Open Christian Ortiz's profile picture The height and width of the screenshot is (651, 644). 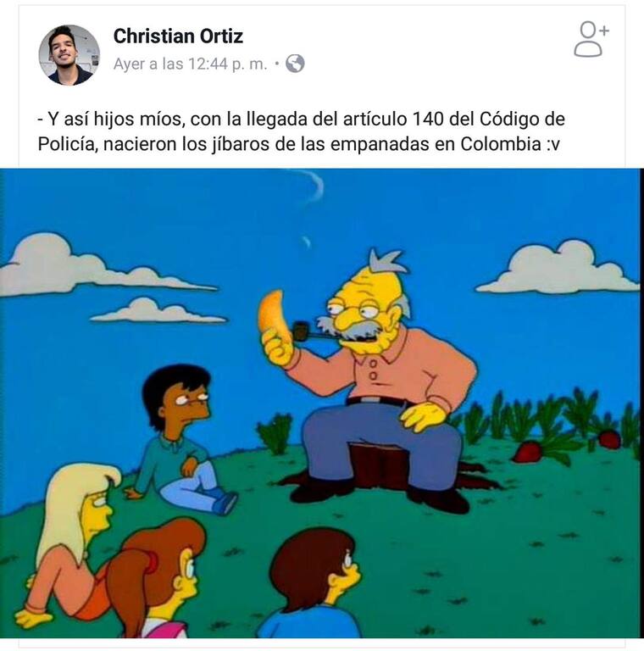[x=69, y=55]
